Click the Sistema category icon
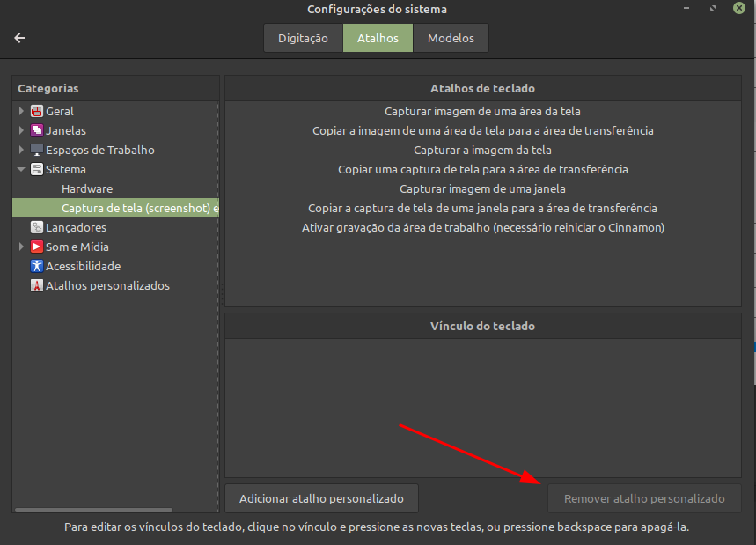Viewport: 756px width, 545px height. point(37,169)
